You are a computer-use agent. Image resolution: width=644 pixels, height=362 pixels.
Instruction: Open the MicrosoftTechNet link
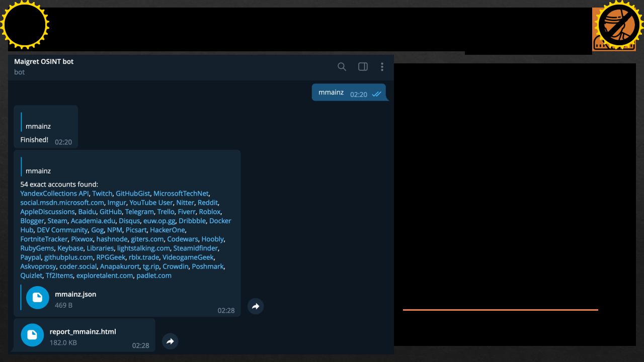pos(181,194)
